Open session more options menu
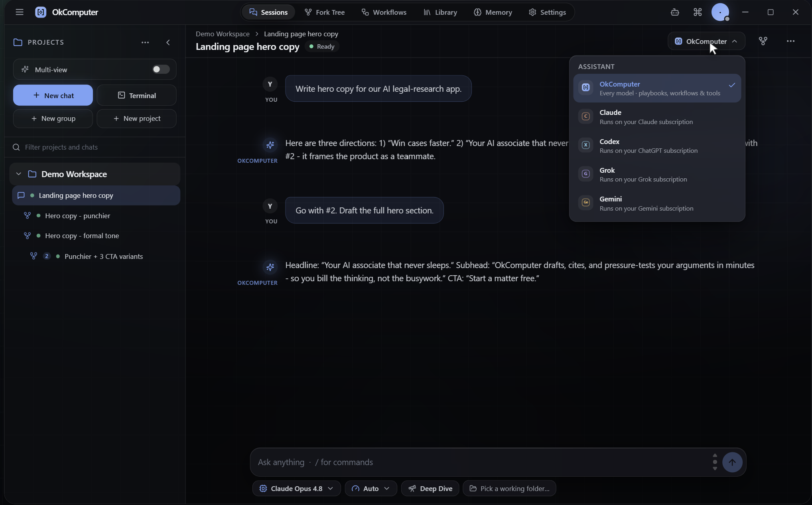This screenshot has width=812, height=505. (x=790, y=41)
